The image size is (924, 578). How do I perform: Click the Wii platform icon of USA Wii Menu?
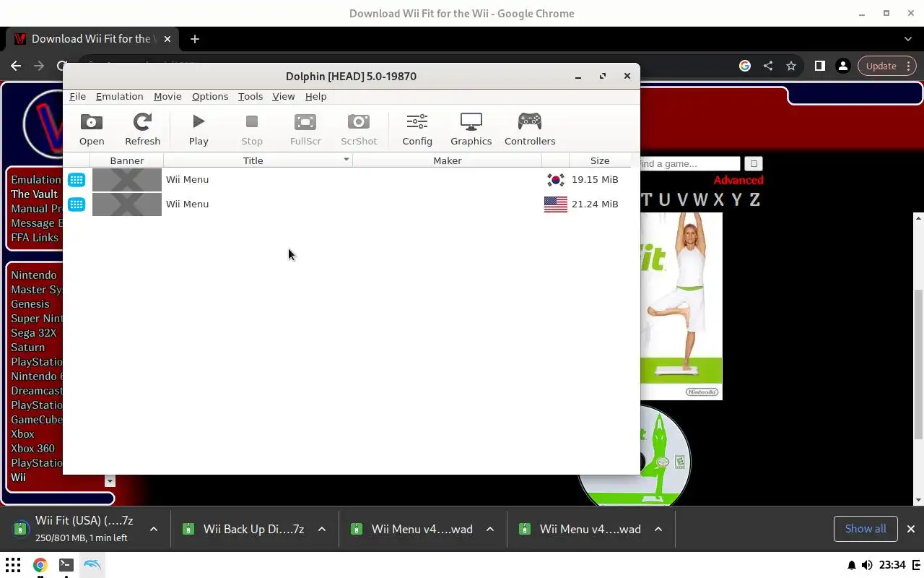coord(77,204)
